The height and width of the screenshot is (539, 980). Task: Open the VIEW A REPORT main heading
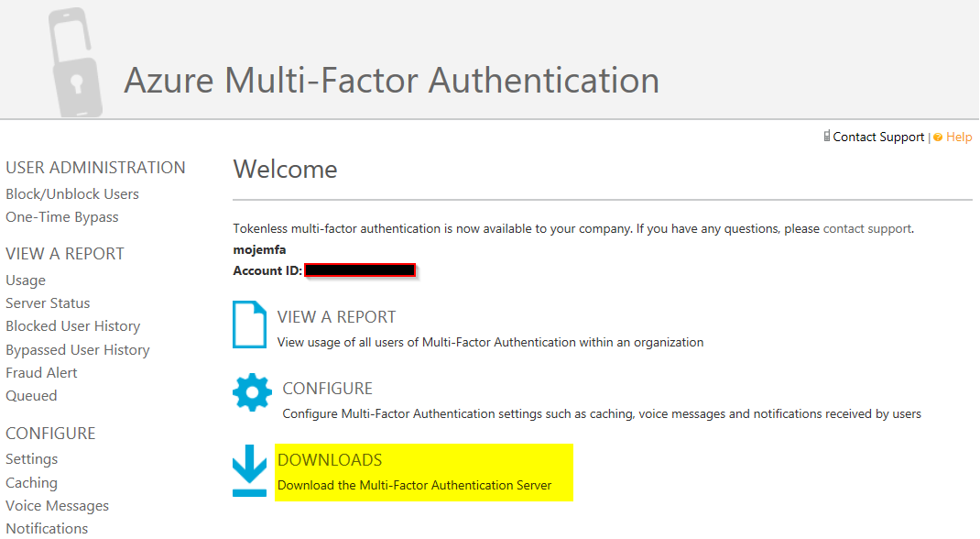click(x=336, y=317)
